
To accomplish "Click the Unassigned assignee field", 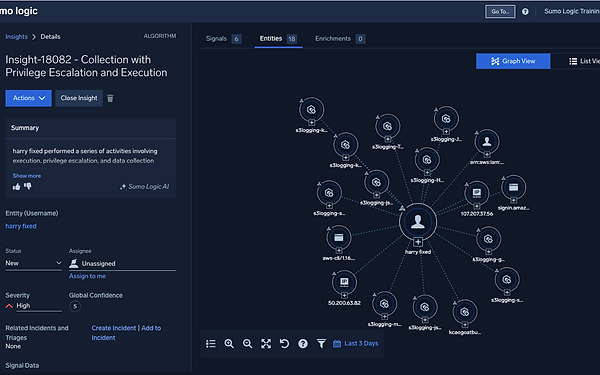I will coord(122,264).
